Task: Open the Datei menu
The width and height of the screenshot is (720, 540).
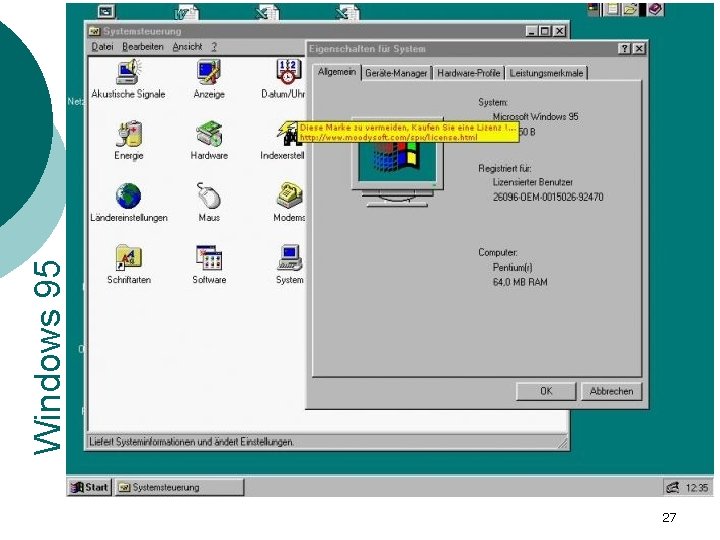Action: click(x=102, y=47)
